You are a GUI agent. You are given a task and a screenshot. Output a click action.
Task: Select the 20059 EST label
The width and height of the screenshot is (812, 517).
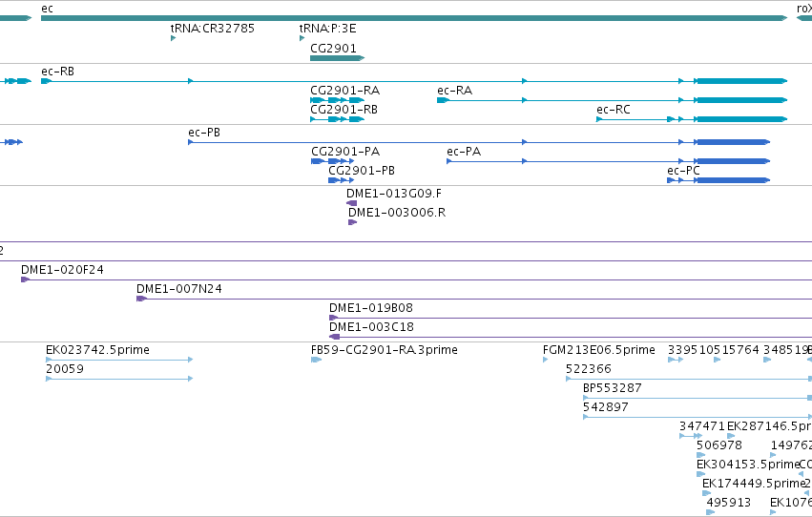[x=65, y=369]
